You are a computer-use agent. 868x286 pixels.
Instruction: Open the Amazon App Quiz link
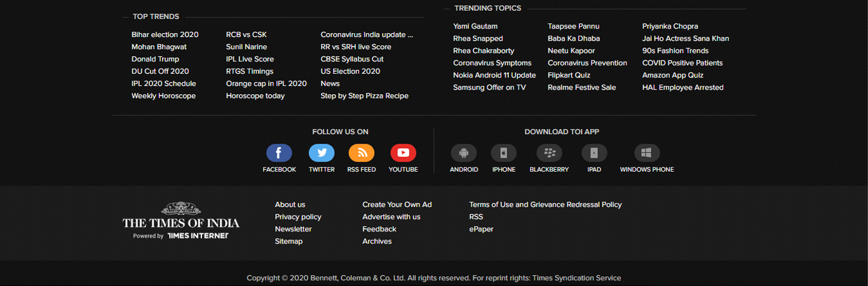[x=672, y=76]
